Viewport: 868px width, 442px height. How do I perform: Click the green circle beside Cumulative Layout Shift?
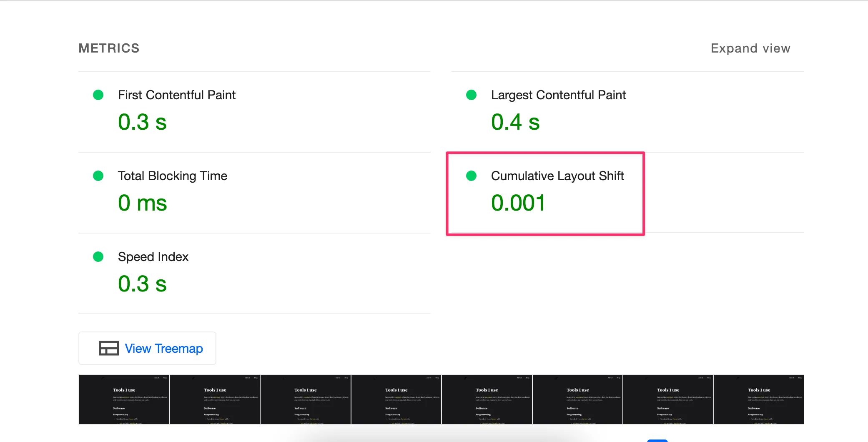pyautogui.click(x=471, y=176)
